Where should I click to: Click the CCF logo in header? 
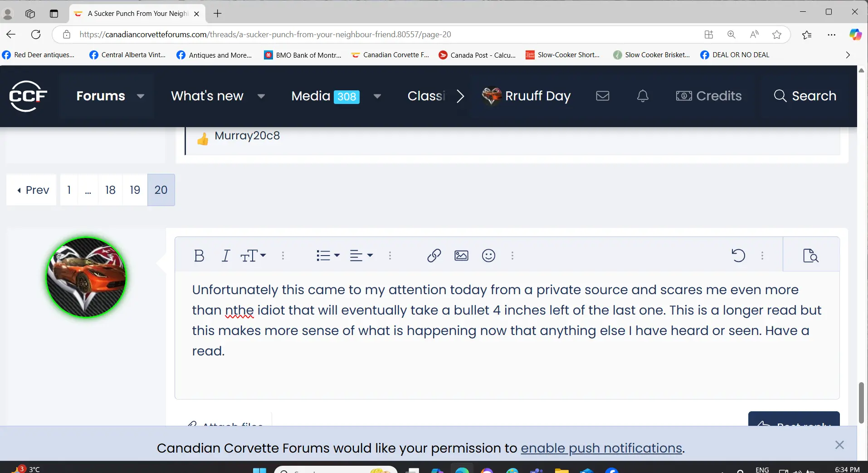[x=28, y=96]
